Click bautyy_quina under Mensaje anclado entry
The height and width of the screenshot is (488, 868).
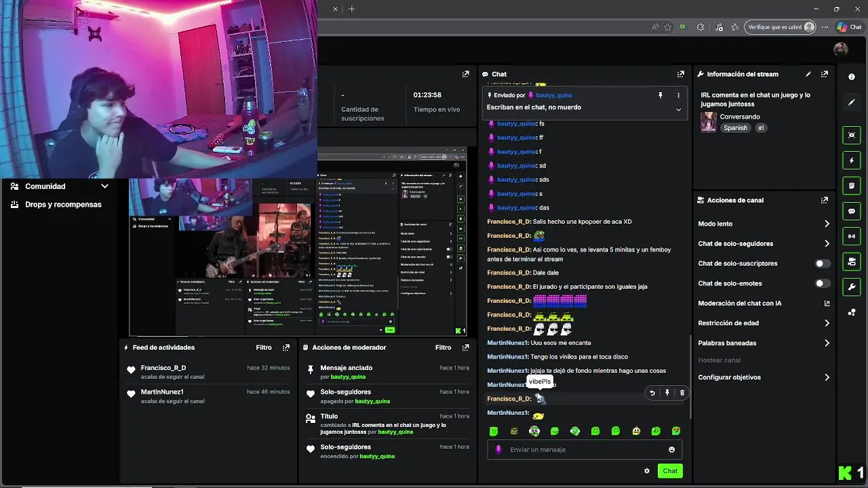[348, 377]
